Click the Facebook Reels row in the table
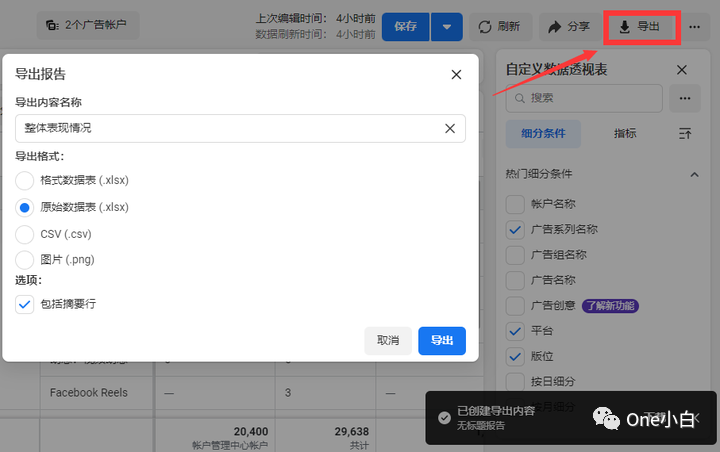Viewport: 720px width, 452px height. click(x=89, y=393)
